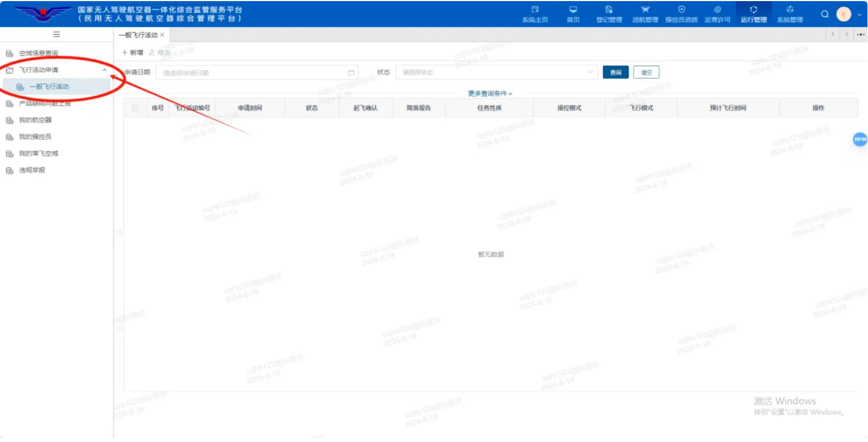The width and height of the screenshot is (868, 442).
Task: Toggle select-all checkbox in table header
Action: [x=135, y=108]
